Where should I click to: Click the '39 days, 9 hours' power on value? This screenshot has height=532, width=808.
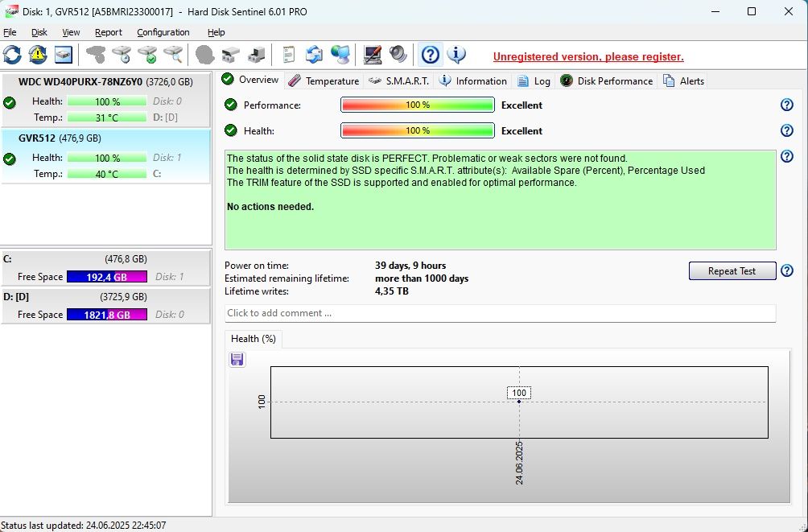(410, 266)
